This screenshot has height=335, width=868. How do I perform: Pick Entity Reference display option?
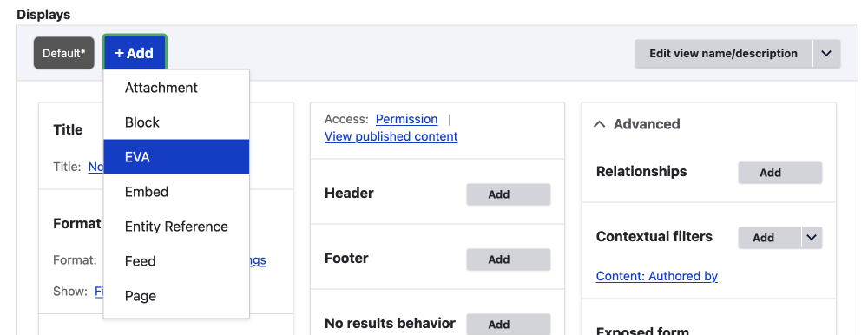tap(176, 227)
